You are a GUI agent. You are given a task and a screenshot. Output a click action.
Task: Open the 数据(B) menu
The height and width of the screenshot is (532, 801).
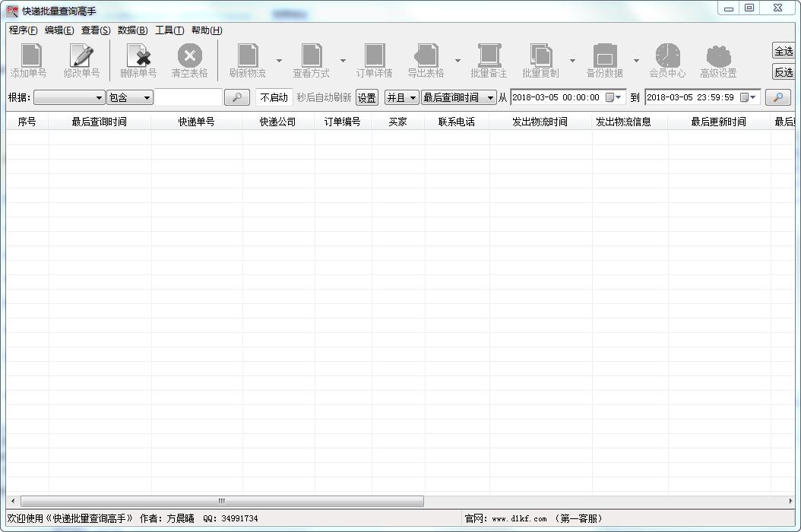tap(133, 30)
